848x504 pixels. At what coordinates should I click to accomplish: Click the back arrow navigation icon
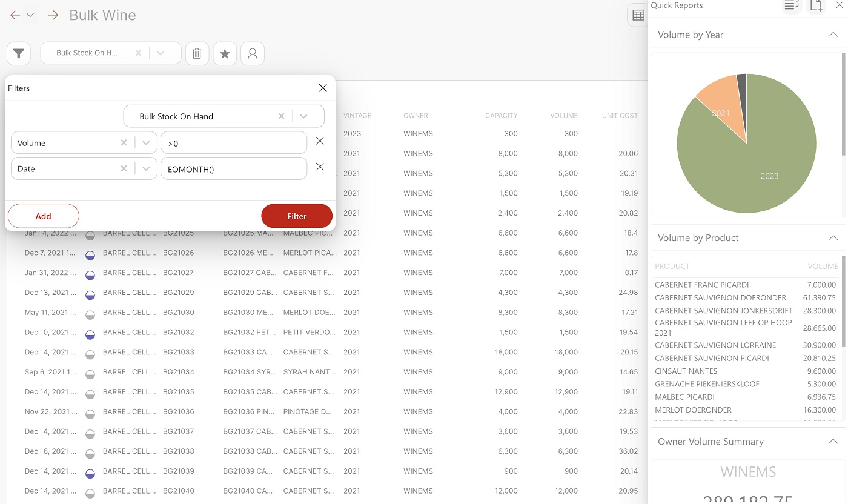(x=15, y=15)
